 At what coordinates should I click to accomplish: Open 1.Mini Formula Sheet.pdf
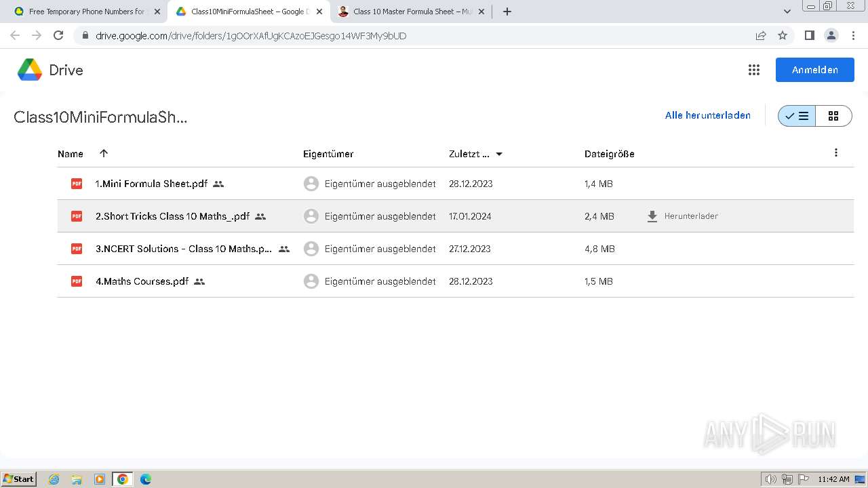coord(151,184)
